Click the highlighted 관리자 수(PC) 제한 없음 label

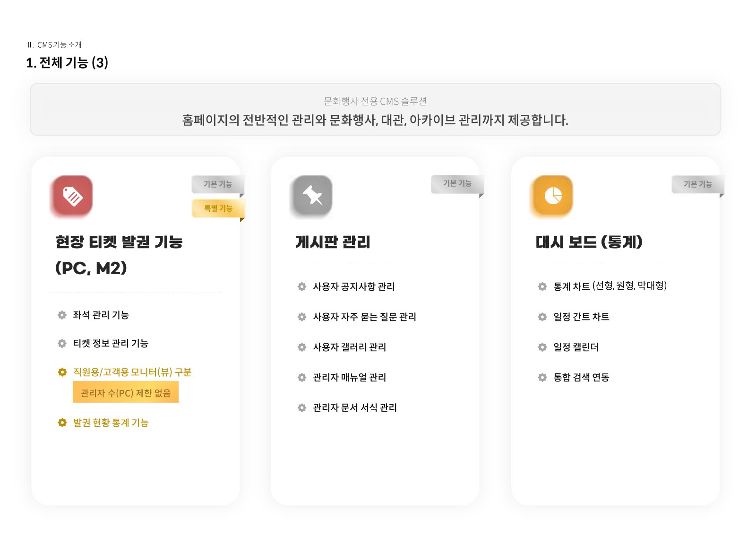pos(126,392)
